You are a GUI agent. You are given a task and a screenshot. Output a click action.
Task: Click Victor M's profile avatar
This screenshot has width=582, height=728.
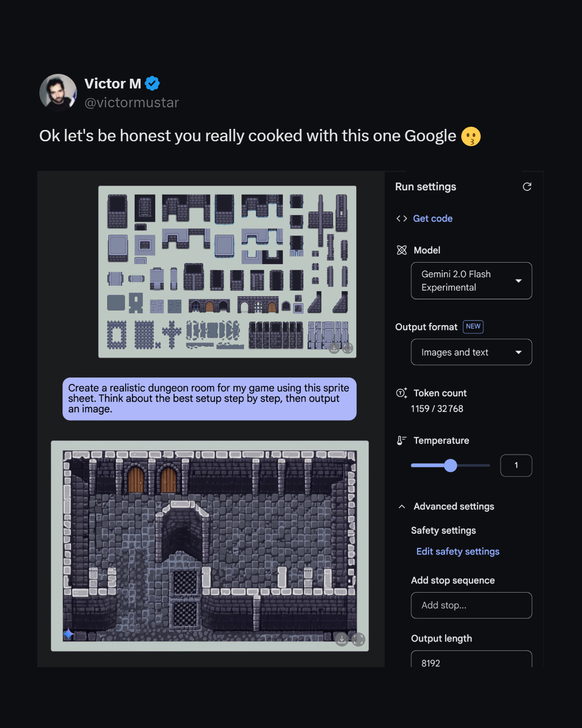[x=58, y=93]
